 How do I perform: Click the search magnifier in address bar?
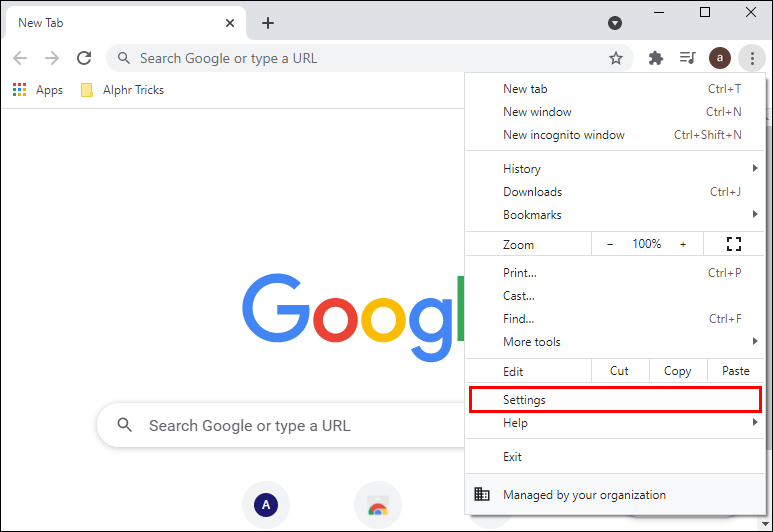point(124,58)
